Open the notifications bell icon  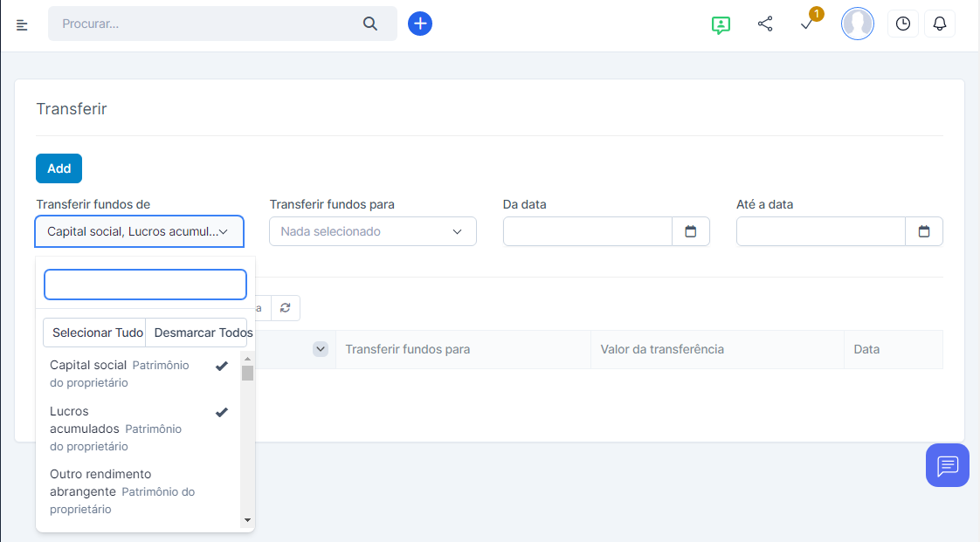coord(940,24)
